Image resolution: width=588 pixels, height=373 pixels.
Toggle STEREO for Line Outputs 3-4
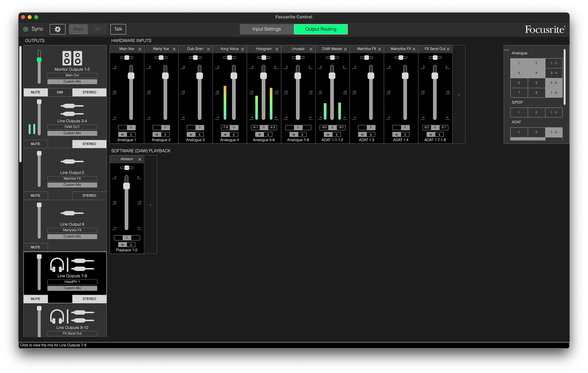click(89, 144)
